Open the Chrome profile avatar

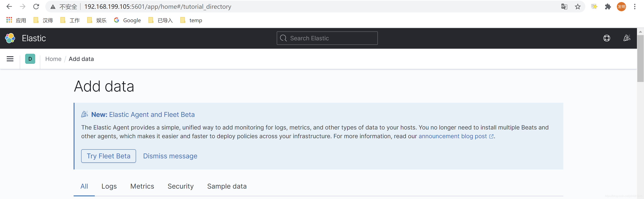(621, 7)
